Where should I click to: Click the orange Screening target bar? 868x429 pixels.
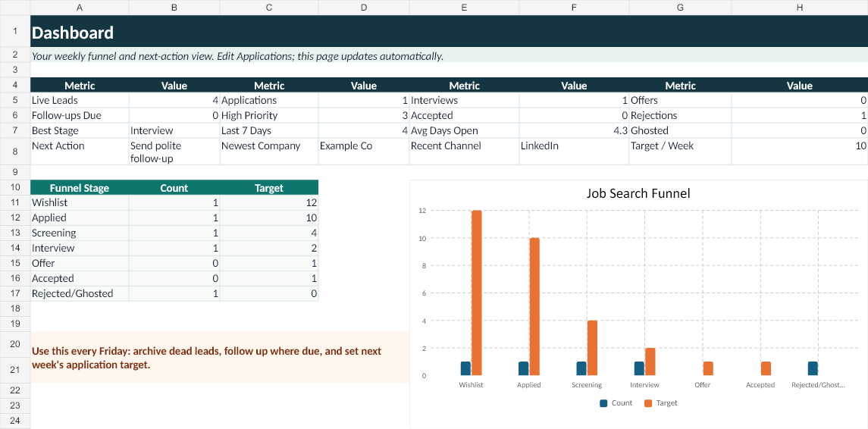click(592, 348)
